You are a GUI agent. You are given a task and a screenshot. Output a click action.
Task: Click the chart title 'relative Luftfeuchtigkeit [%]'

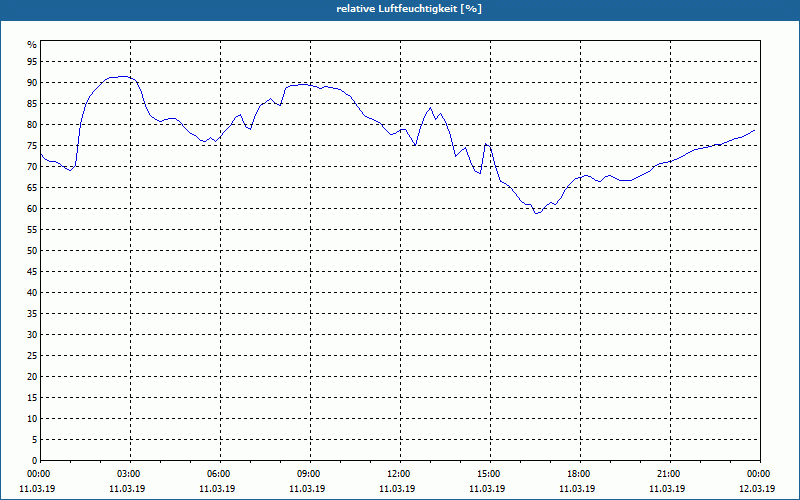click(x=409, y=9)
